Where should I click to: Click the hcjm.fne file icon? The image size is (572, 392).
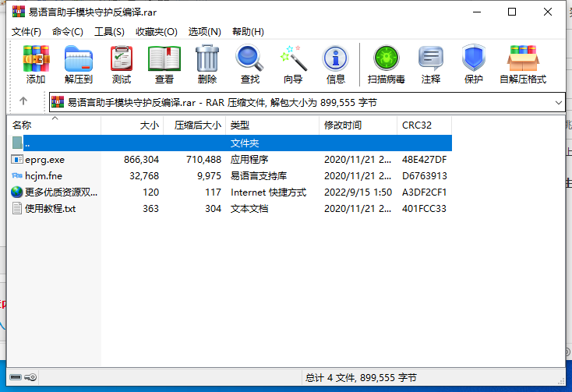click(17, 176)
